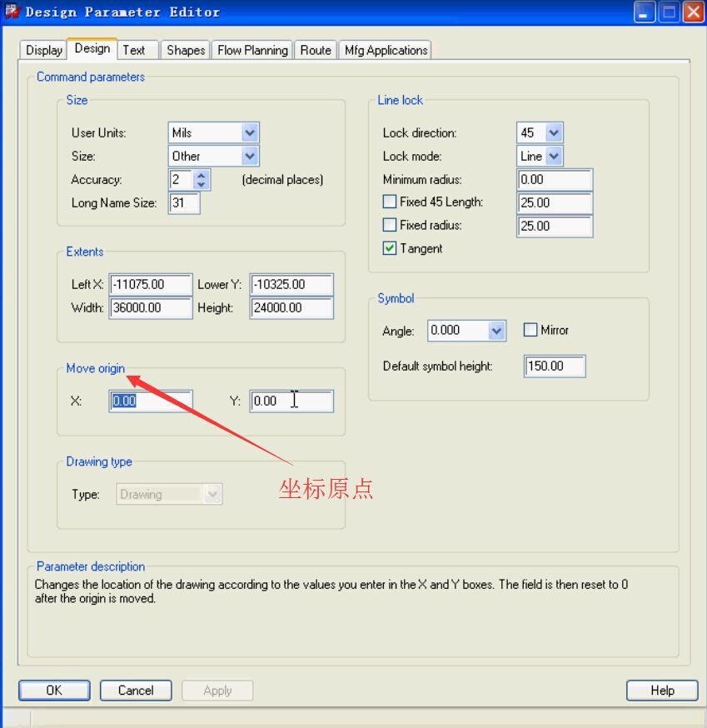Open the Lock mode dropdown
The image size is (707, 728).
pyautogui.click(x=553, y=156)
